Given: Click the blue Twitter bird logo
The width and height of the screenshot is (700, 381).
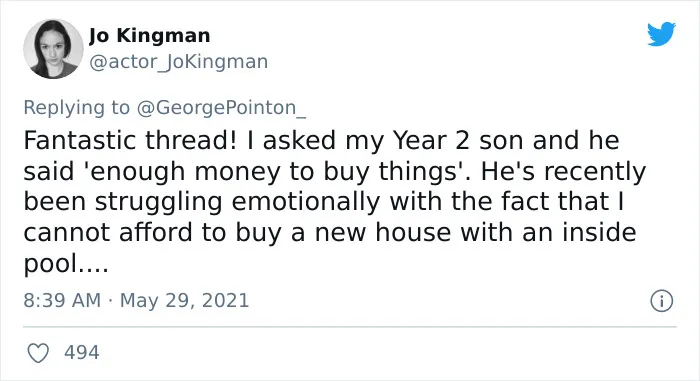Looking at the screenshot, I should [x=661, y=34].
